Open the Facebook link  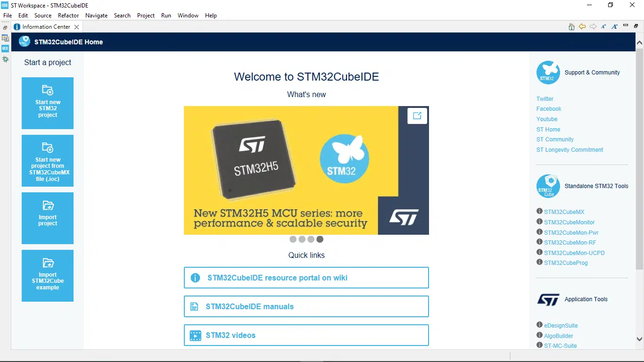[549, 109]
